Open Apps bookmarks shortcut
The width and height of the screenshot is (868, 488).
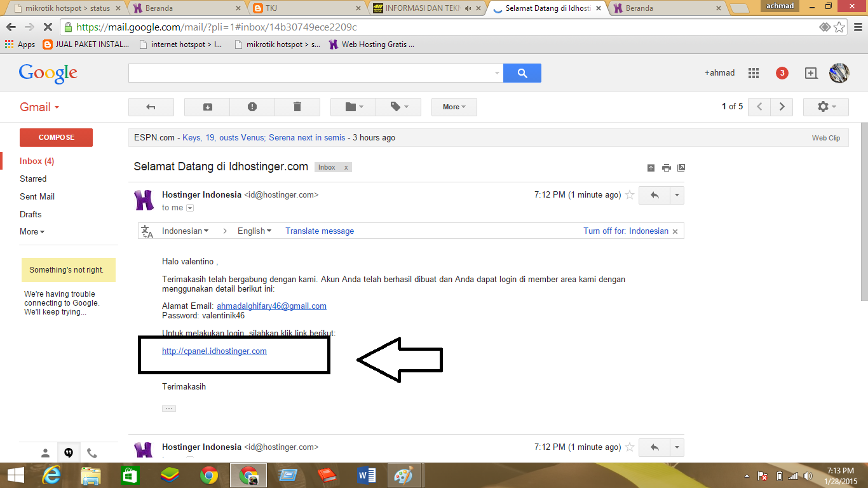(x=20, y=44)
